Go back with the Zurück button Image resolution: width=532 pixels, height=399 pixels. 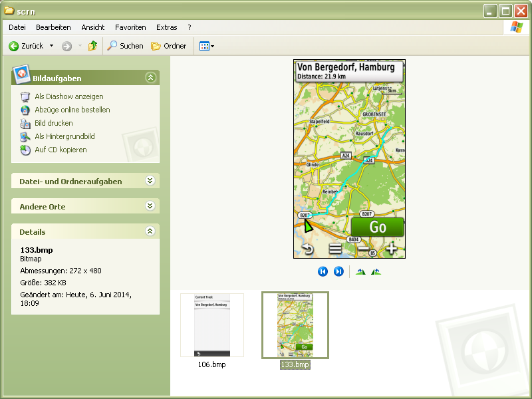coord(26,46)
